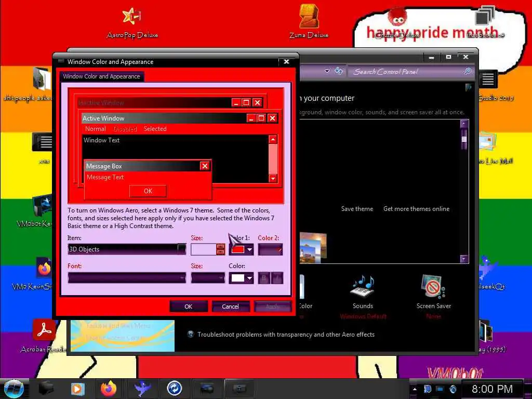Toggle the Italic font button
Image resolution: width=532 pixels, height=399 pixels.
[x=277, y=278]
